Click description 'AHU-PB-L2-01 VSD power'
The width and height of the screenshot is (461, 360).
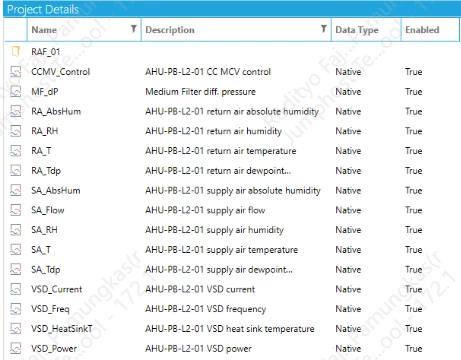[x=198, y=349]
